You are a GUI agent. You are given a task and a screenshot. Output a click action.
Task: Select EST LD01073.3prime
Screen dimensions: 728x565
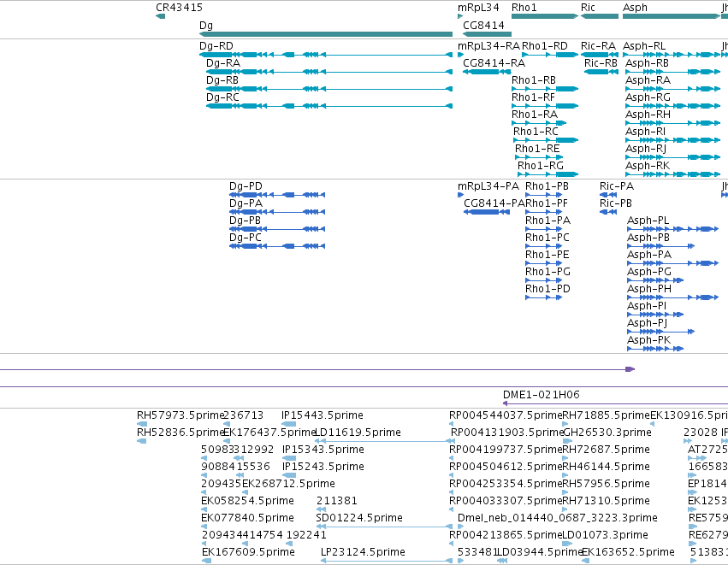[567, 544]
